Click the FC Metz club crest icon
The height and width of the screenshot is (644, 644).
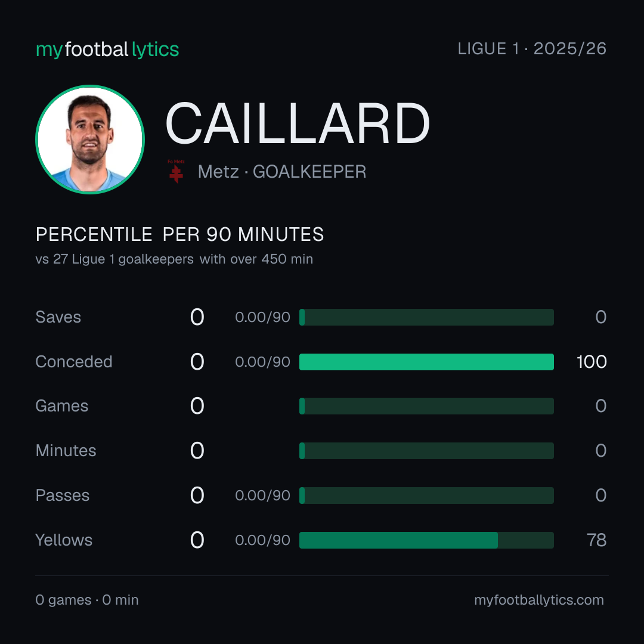click(176, 171)
